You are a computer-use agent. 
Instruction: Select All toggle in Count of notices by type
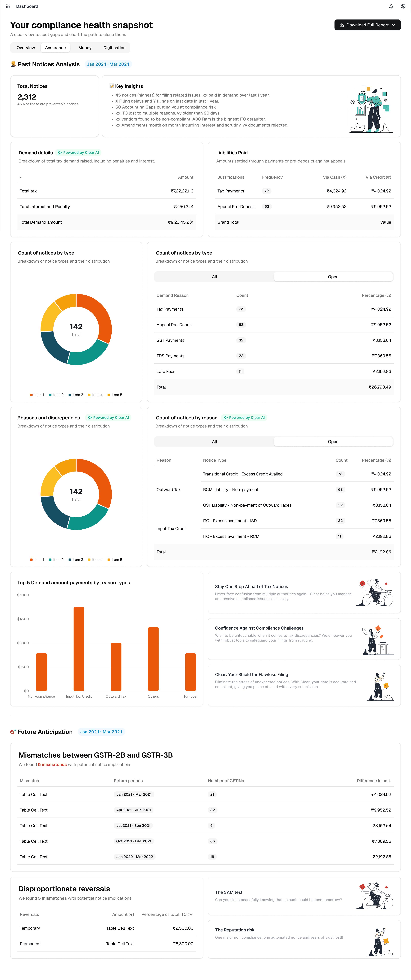[214, 277]
